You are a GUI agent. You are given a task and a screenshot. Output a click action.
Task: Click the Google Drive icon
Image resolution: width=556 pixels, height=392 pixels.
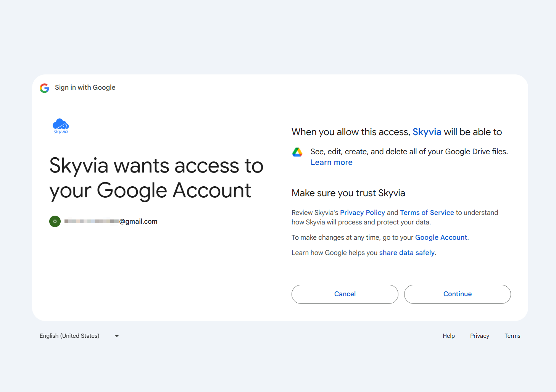pyautogui.click(x=298, y=152)
